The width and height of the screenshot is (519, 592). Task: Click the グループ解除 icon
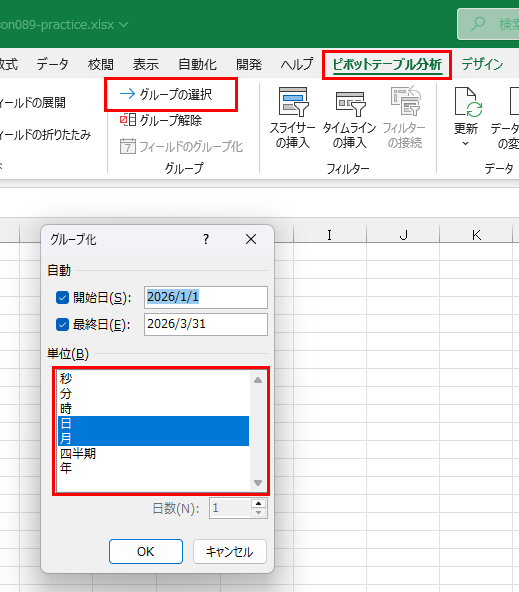coord(128,120)
